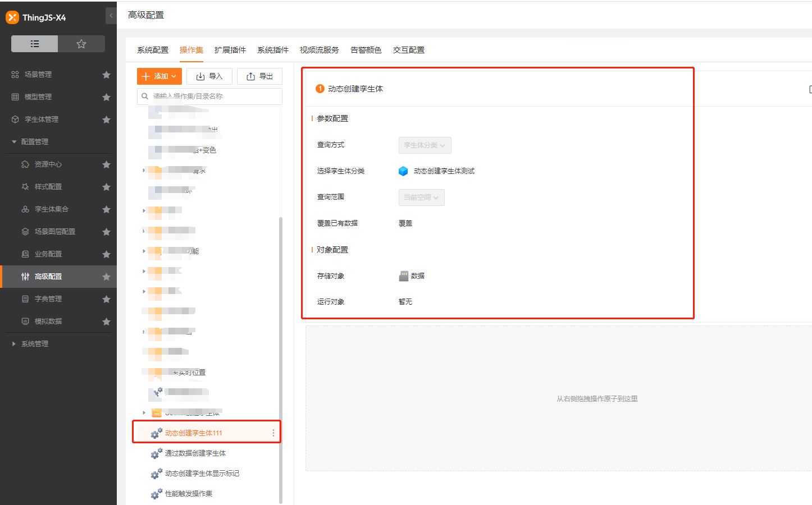
Task: Click the operation set tree scrollbar
Action: pos(281,359)
